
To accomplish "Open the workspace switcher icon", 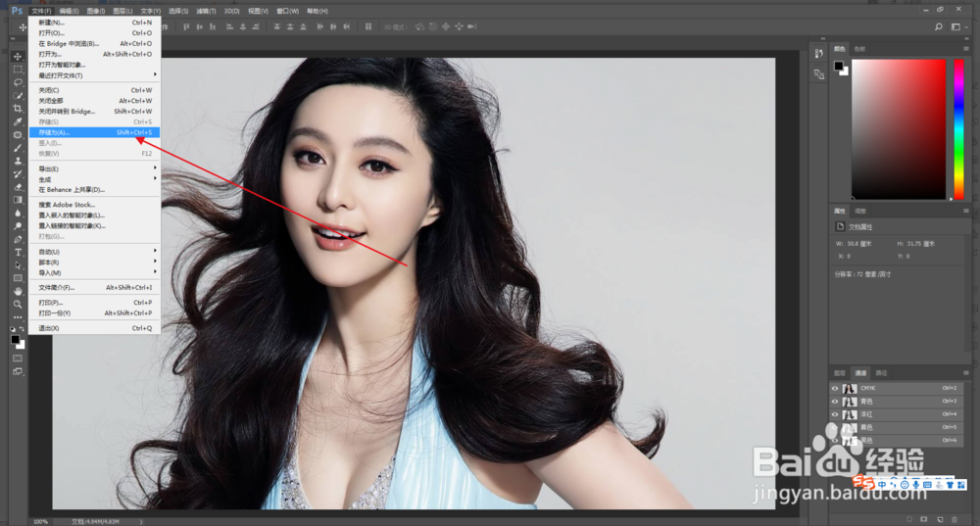I will pos(955,26).
